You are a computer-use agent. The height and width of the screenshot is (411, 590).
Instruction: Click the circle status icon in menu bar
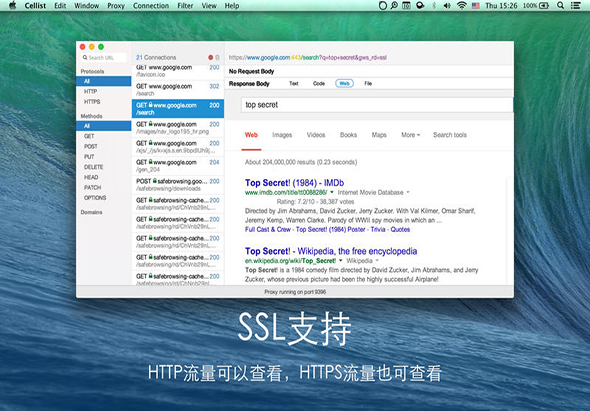pos(382,6)
